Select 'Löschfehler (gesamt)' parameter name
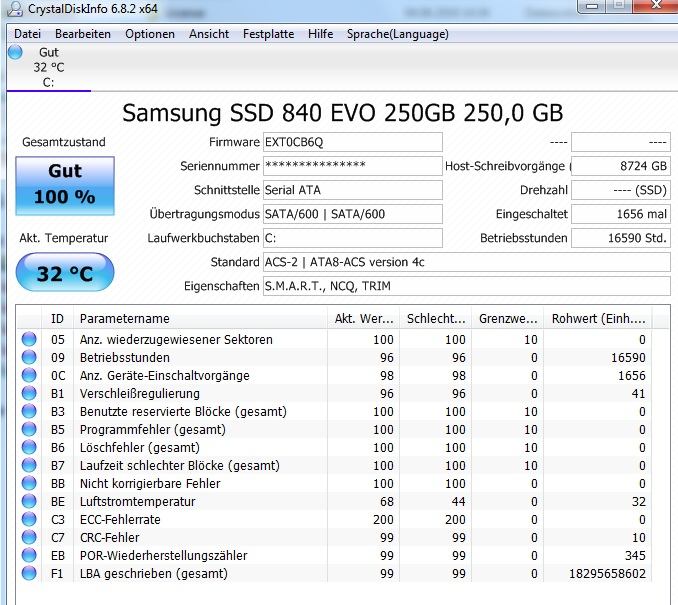 140,448
